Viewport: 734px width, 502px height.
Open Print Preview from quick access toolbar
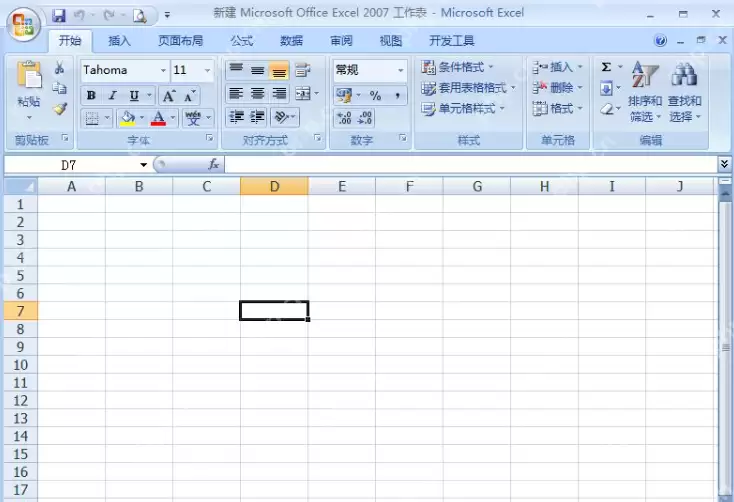tap(139, 16)
